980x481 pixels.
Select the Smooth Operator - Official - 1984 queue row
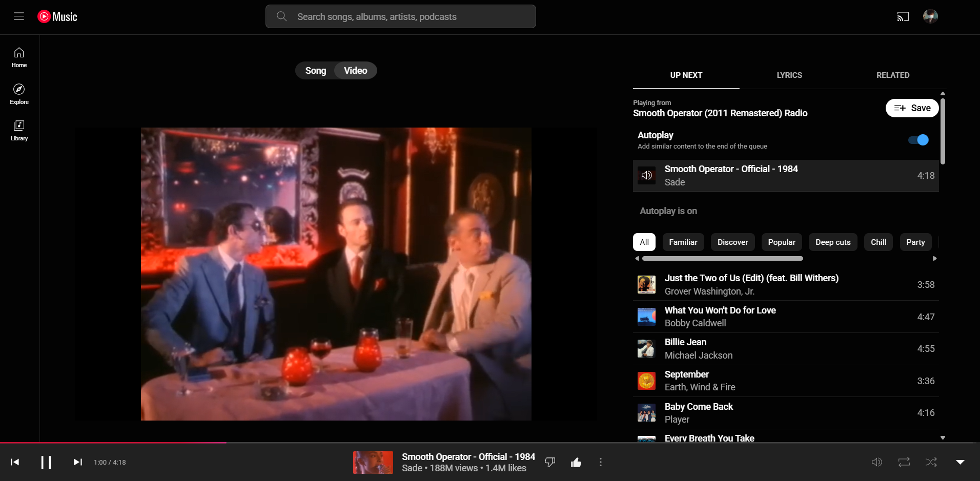(x=786, y=175)
